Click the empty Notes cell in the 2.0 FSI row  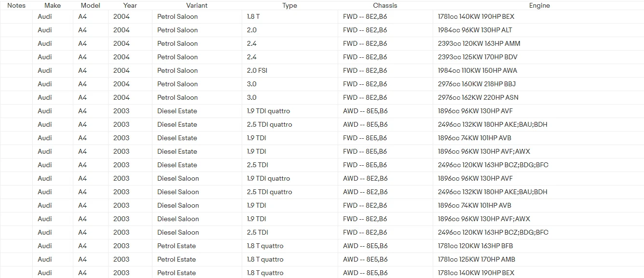point(16,70)
